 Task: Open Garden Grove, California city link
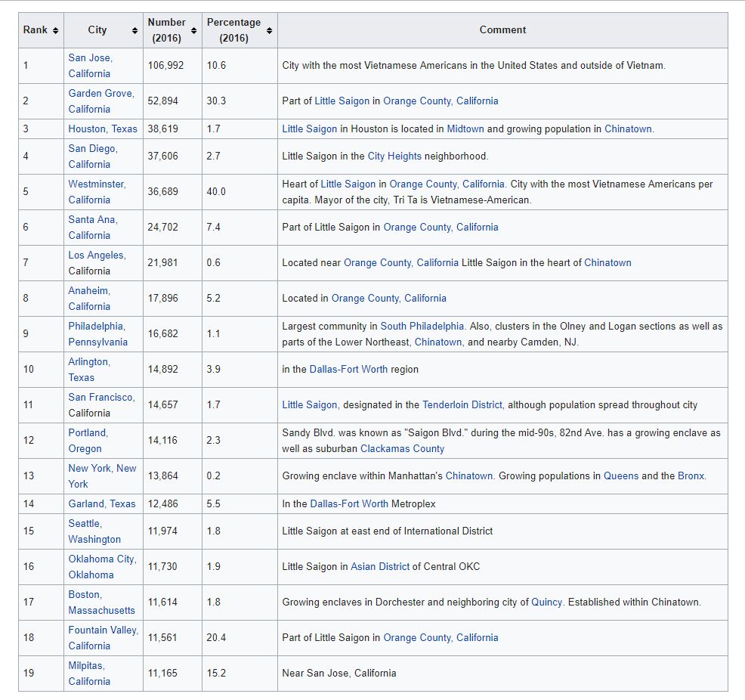(x=100, y=101)
